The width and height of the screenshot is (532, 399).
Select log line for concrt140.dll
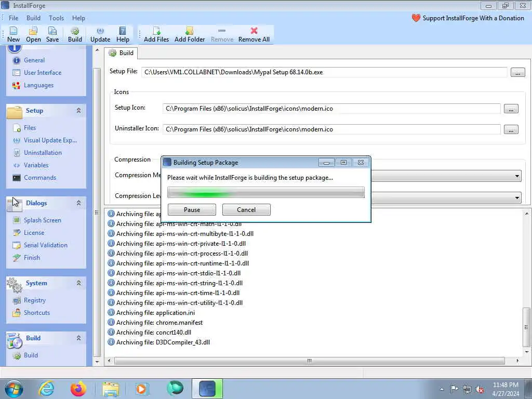pos(150,332)
